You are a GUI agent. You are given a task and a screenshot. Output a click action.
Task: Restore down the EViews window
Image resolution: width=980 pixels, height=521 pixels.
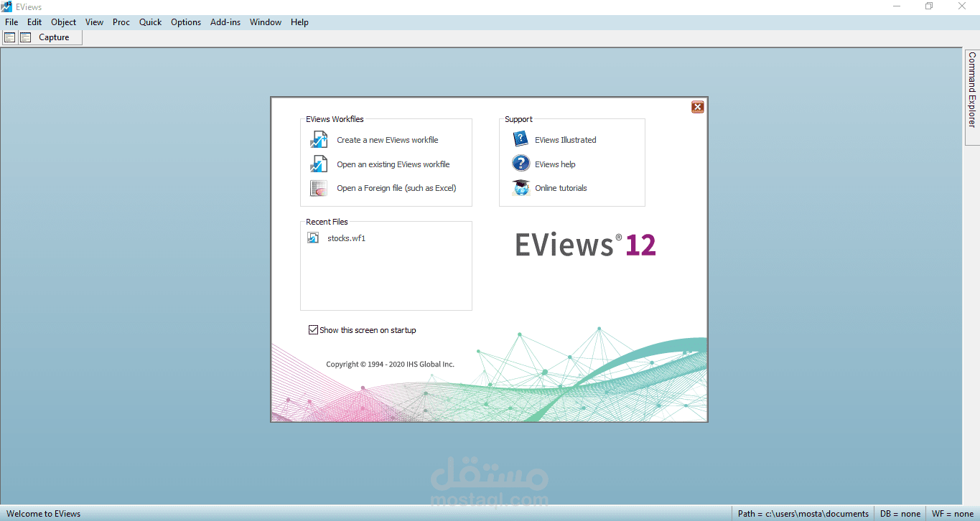tap(929, 6)
